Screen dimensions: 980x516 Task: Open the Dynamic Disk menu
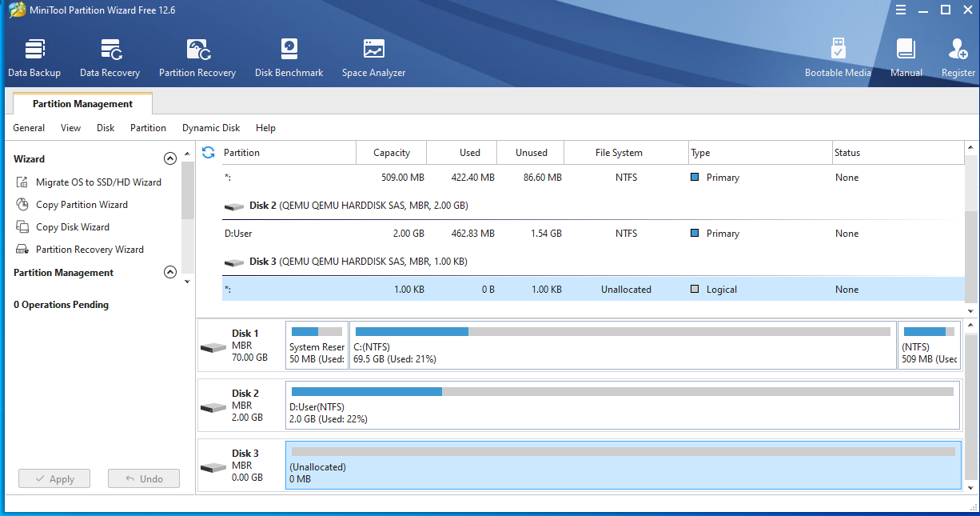(211, 128)
